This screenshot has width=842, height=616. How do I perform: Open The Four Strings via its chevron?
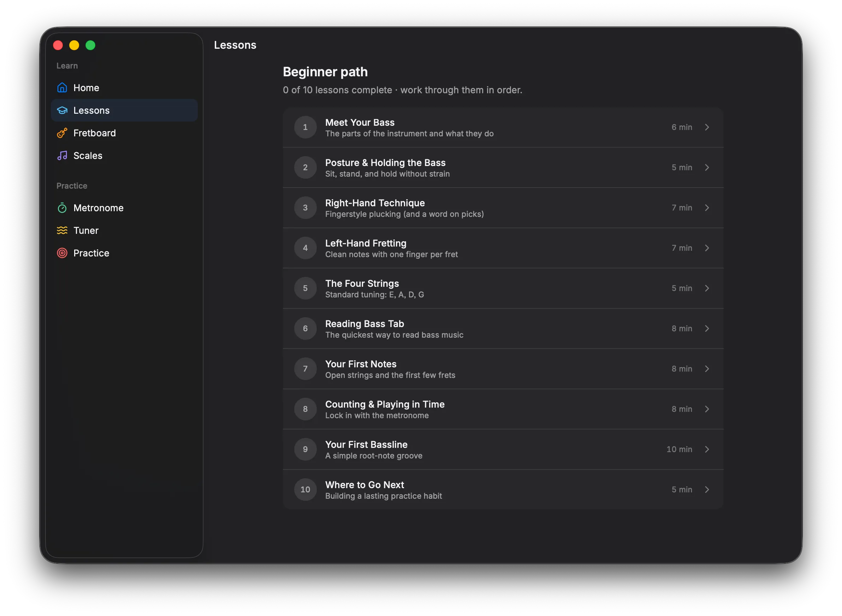tap(707, 288)
